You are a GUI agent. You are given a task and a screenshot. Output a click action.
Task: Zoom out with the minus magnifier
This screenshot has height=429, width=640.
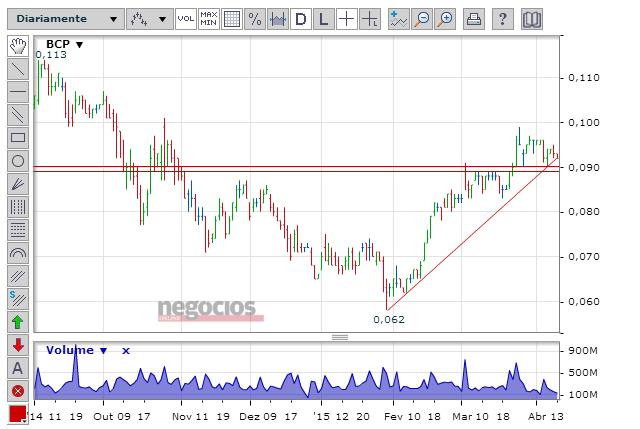422,19
